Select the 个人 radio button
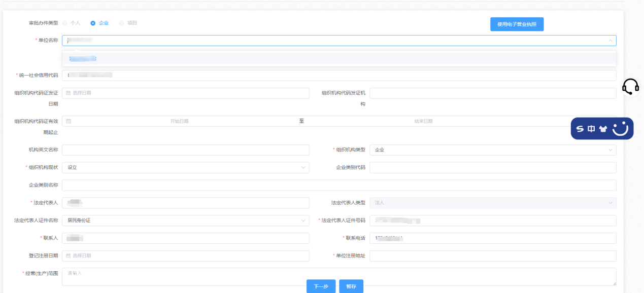The width and height of the screenshot is (644, 293). (x=64, y=23)
